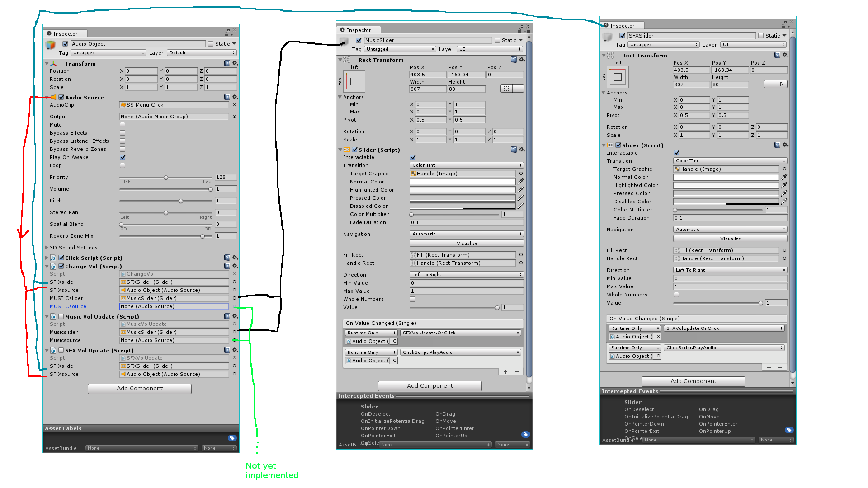Open the Audio Source component settings gear
The height and width of the screenshot is (488, 868).
click(235, 97)
